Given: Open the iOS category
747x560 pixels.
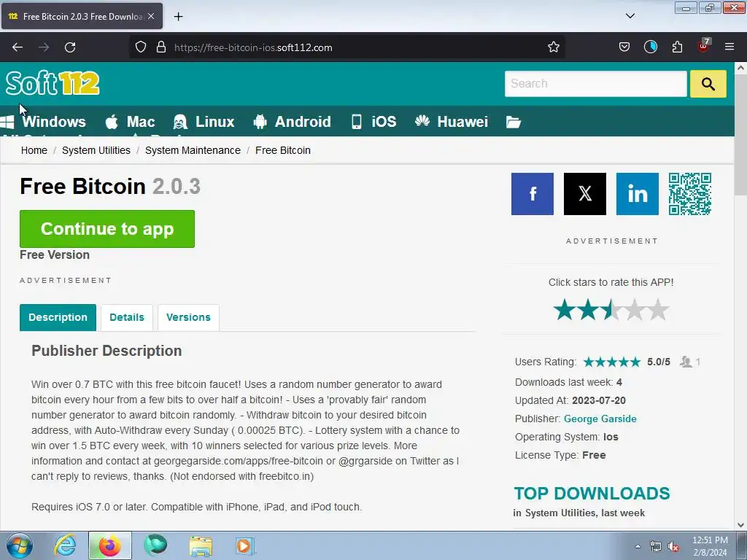Looking at the screenshot, I should coord(374,122).
